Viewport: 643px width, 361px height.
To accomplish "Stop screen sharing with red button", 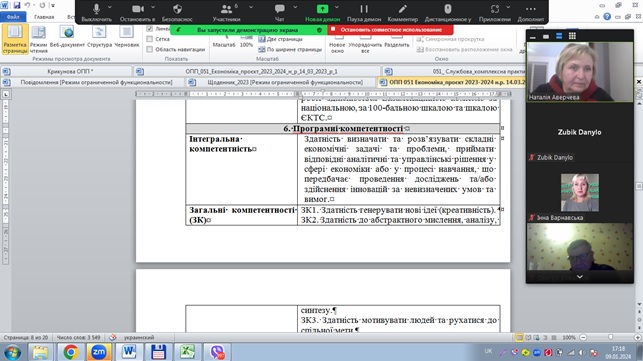I will point(390,30).
